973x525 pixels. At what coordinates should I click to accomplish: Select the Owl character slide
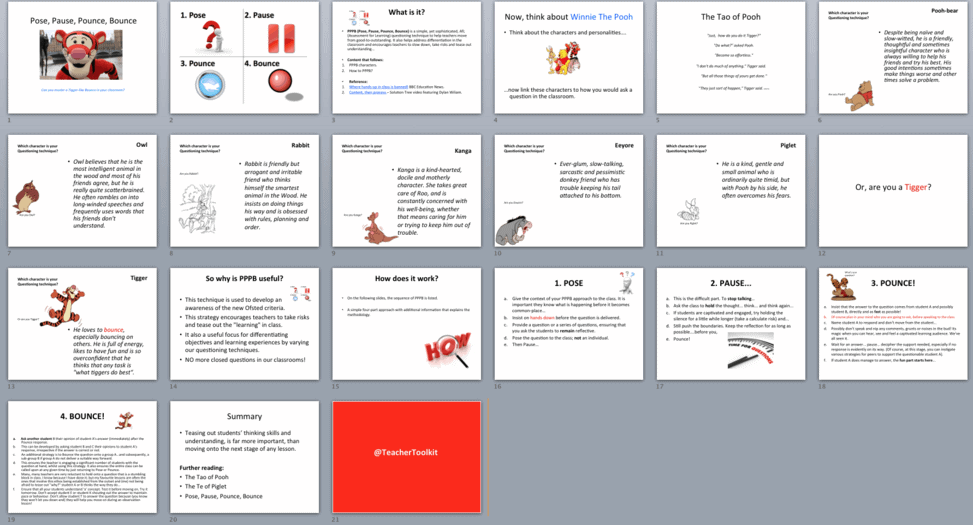click(82, 191)
